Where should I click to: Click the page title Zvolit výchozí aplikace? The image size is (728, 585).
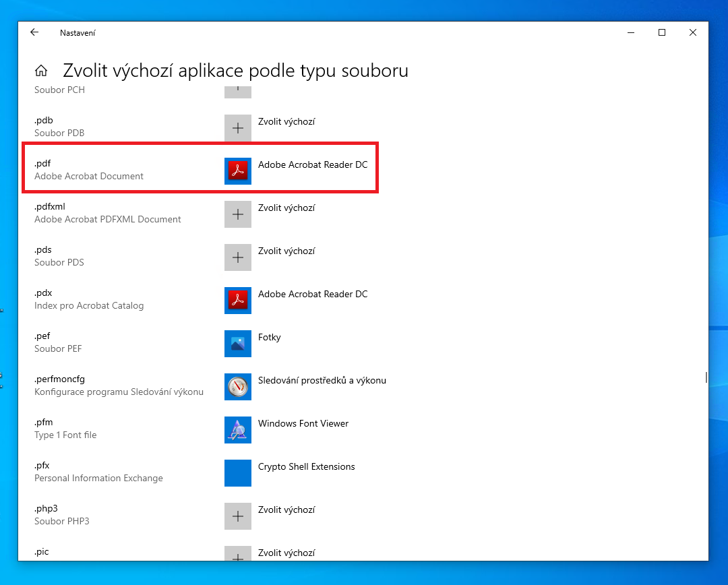coord(235,71)
